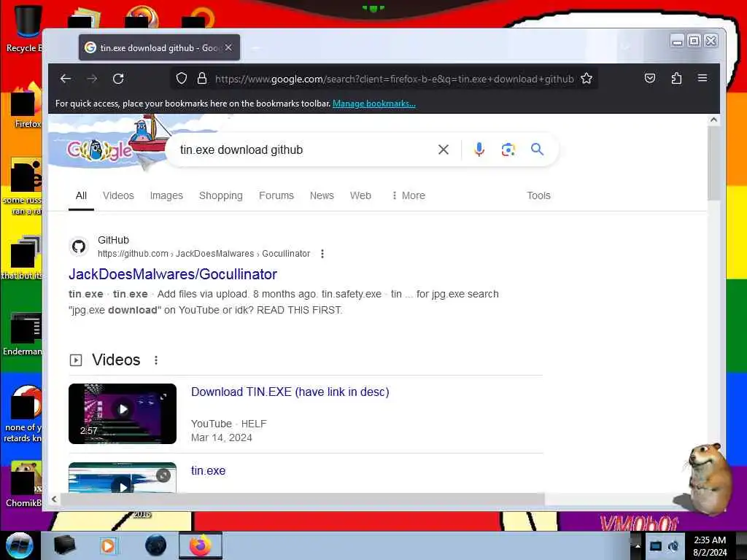Close the tin.exe download github tab
Viewport: 747px width, 560px height.
pyautogui.click(x=228, y=47)
